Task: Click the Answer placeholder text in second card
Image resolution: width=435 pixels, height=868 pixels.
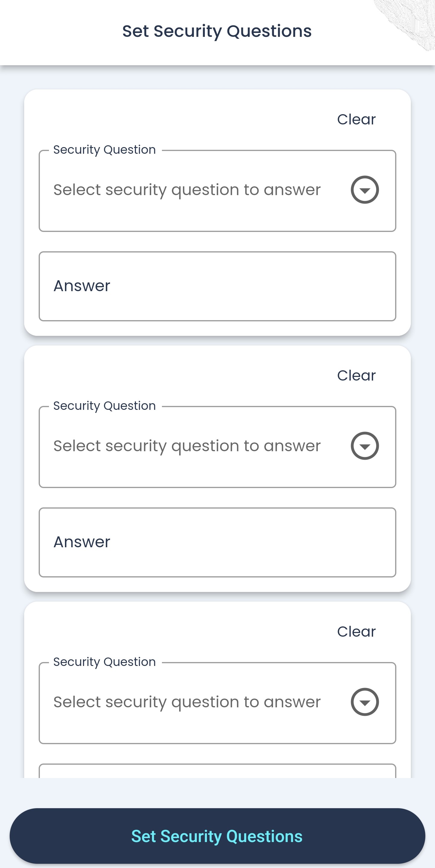Action: coord(82,542)
